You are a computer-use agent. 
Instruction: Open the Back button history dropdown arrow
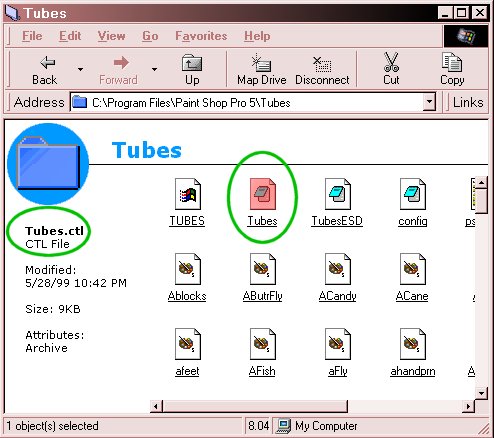[80, 69]
